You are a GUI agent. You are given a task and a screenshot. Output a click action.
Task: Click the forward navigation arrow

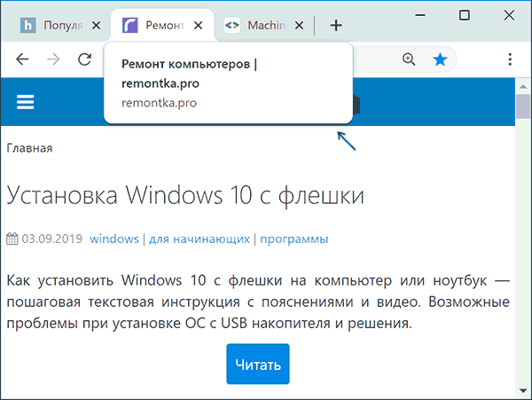(53, 59)
